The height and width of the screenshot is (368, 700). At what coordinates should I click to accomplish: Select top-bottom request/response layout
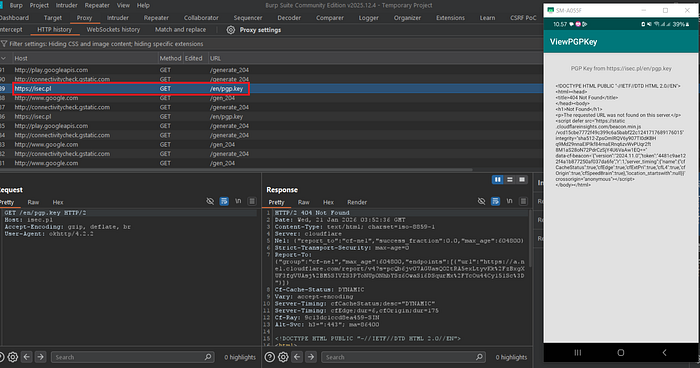point(509,180)
